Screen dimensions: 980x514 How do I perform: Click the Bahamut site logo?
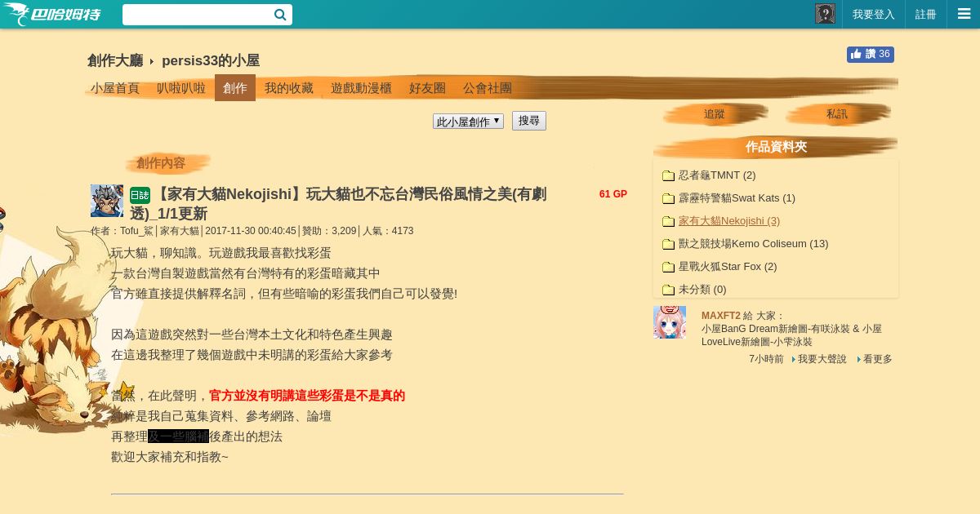point(53,14)
